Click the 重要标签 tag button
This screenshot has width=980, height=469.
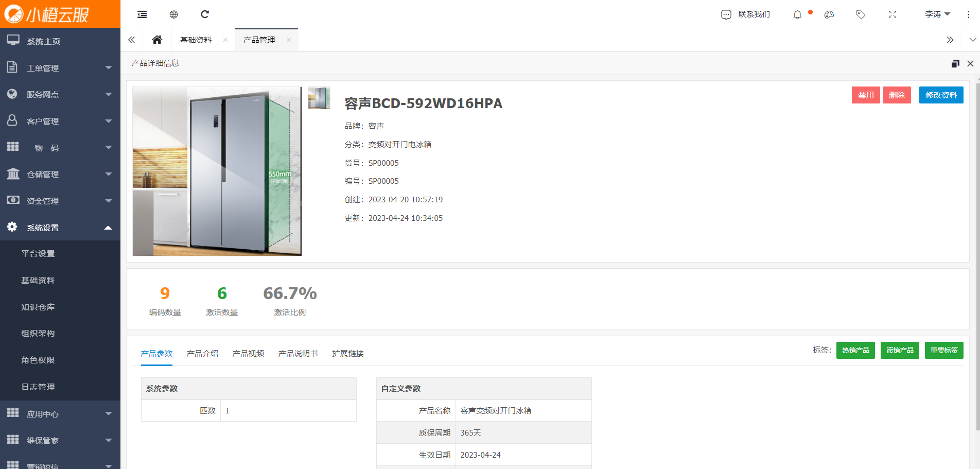944,351
